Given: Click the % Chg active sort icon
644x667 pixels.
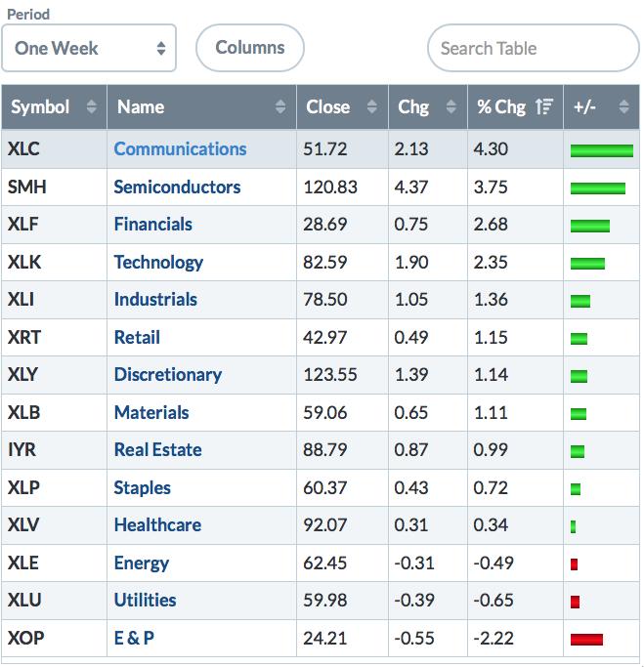Looking at the screenshot, I should point(544,107).
